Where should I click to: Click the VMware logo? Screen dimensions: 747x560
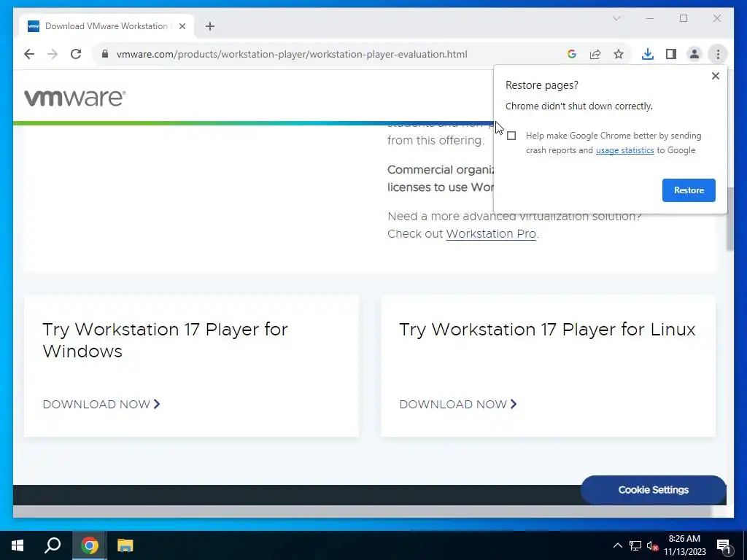75,98
